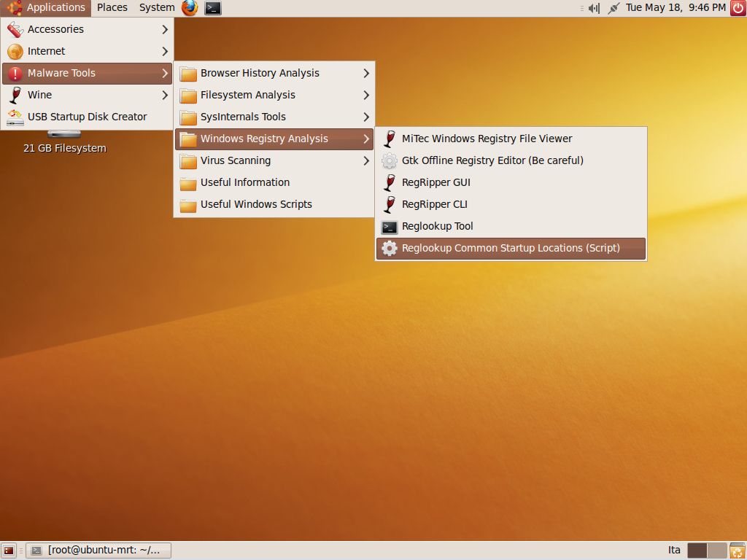Open the terminal launcher in top panel
This screenshot has height=560, width=747.
(213, 7)
